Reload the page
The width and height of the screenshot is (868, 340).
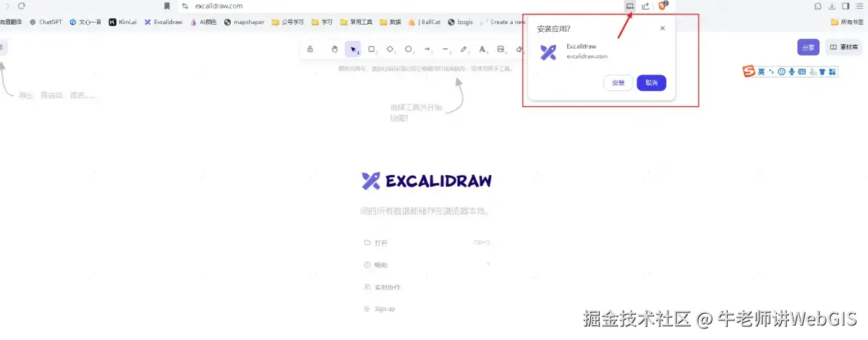point(22,6)
